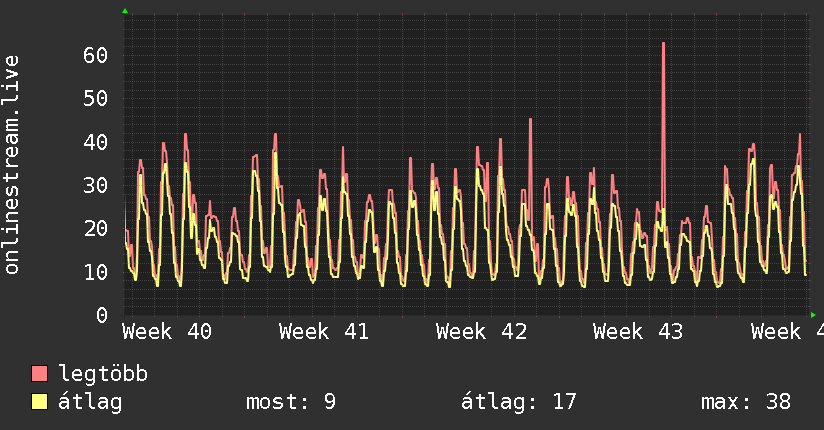Viewport: 824px width, 430px height.
Task: Click the 10 y-axis tick label
Action: click(95, 272)
